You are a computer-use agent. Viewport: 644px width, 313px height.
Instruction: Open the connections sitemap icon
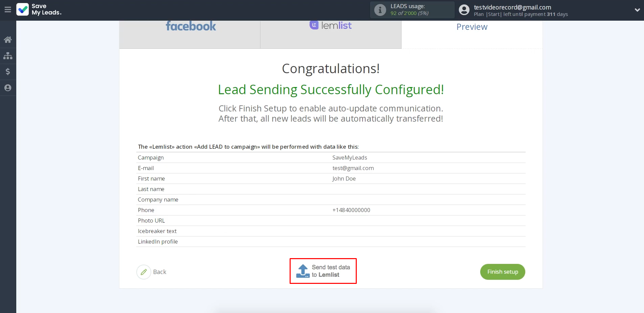[x=8, y=56]
